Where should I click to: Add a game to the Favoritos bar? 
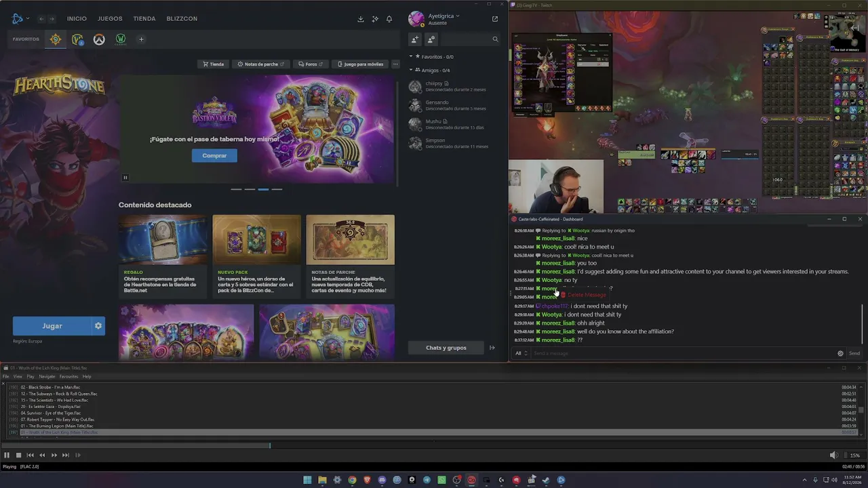pyautogui.click(x=141, y=39)
